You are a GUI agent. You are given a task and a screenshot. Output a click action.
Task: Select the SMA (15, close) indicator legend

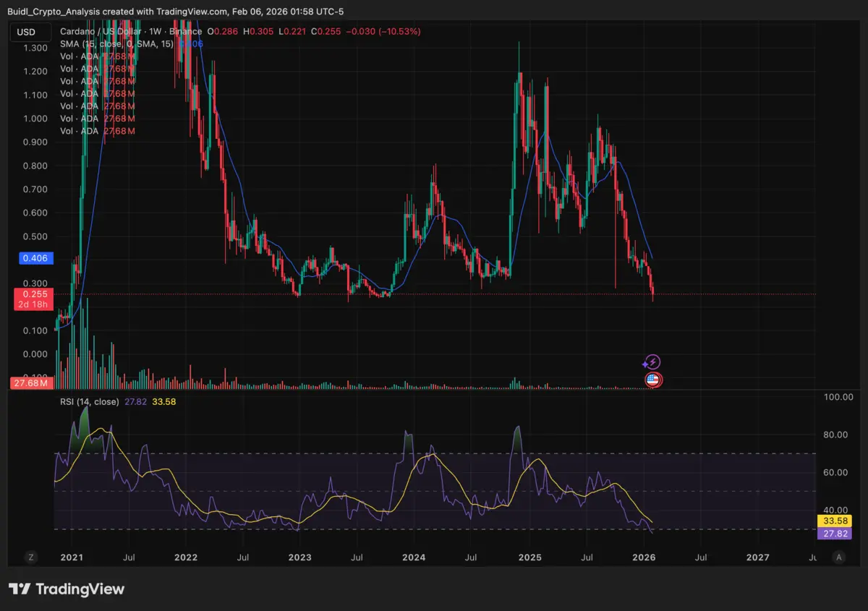[x=116, y=44]
